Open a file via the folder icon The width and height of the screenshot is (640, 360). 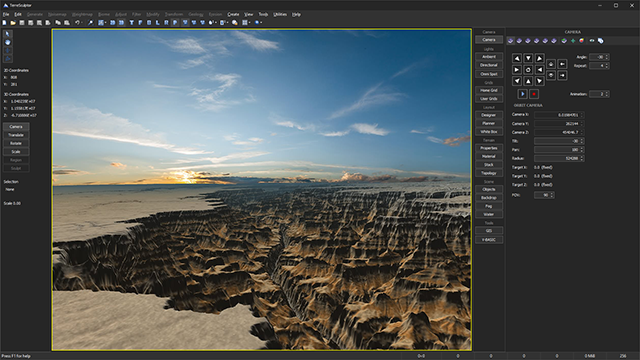pyautogui.click(x=13, y=23)
